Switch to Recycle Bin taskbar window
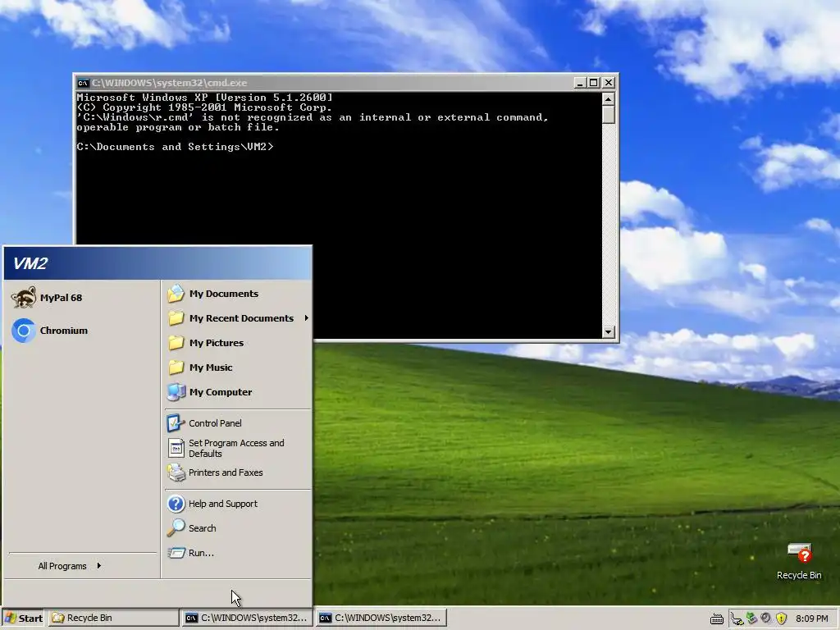Image resolution: width=840 pixels, height=630 pixels. (x=113, y=618)
